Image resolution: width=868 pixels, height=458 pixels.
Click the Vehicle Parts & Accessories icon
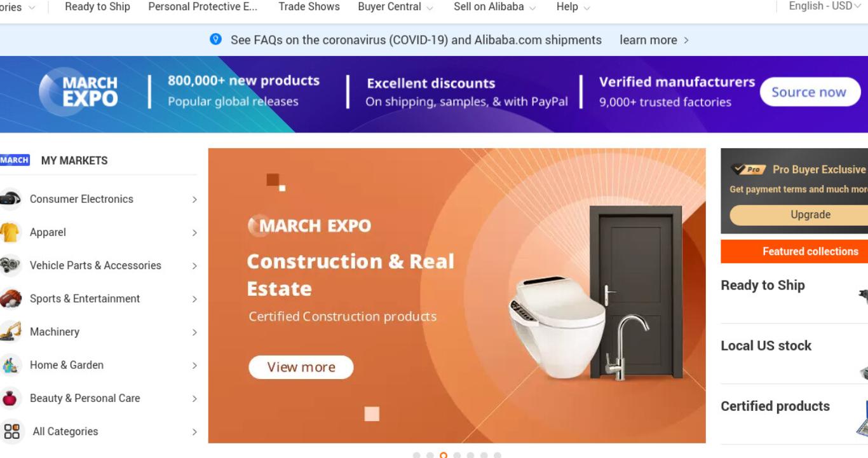tap(10, 265)
